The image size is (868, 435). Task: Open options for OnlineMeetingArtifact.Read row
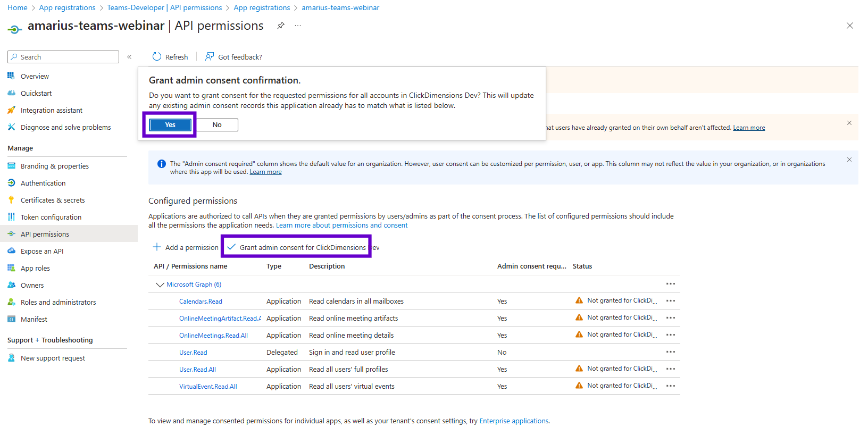[x=671, y=318]
